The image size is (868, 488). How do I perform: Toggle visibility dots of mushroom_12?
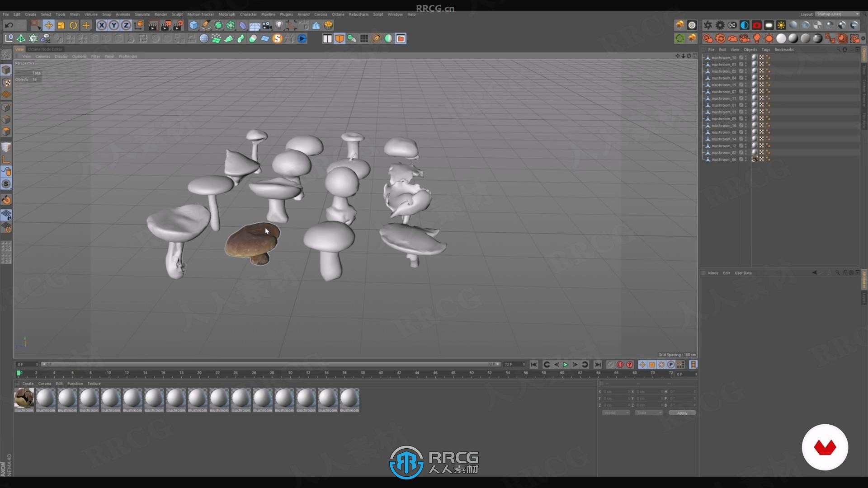(x=746, y=146)
